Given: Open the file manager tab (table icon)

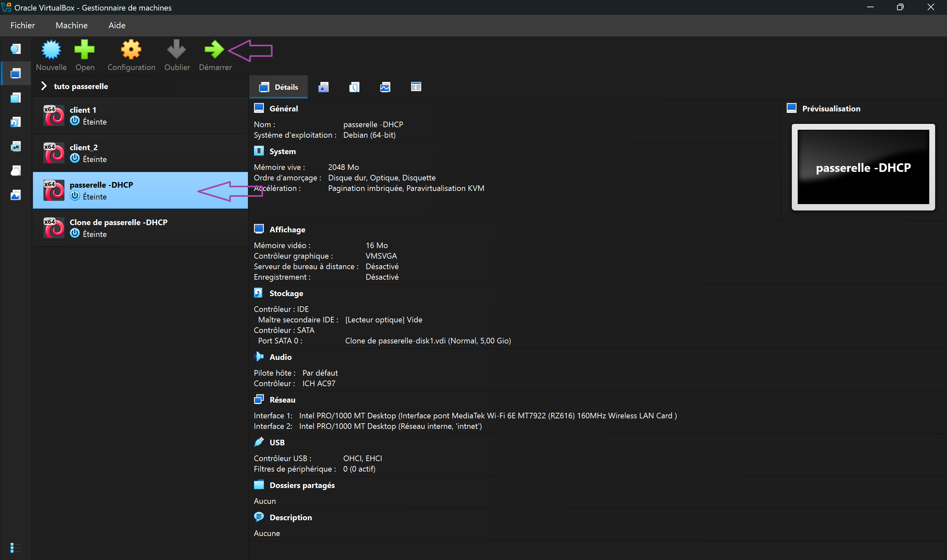Looking at the screenshot, I should (x=416, y=87).
